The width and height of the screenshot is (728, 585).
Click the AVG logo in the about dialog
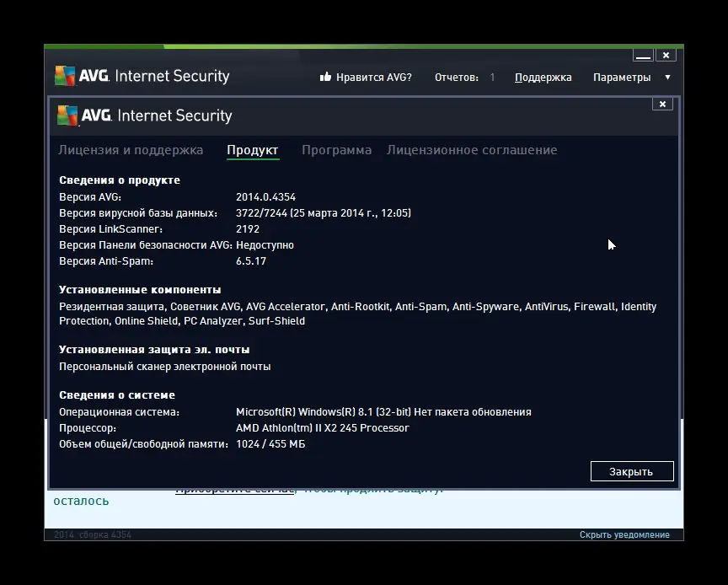point(144,115)
